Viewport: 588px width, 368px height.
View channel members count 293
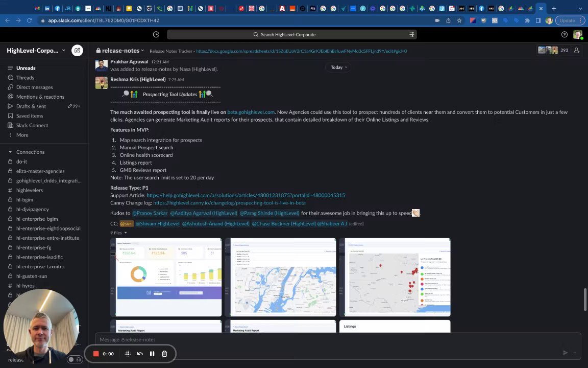click(553, 50)
